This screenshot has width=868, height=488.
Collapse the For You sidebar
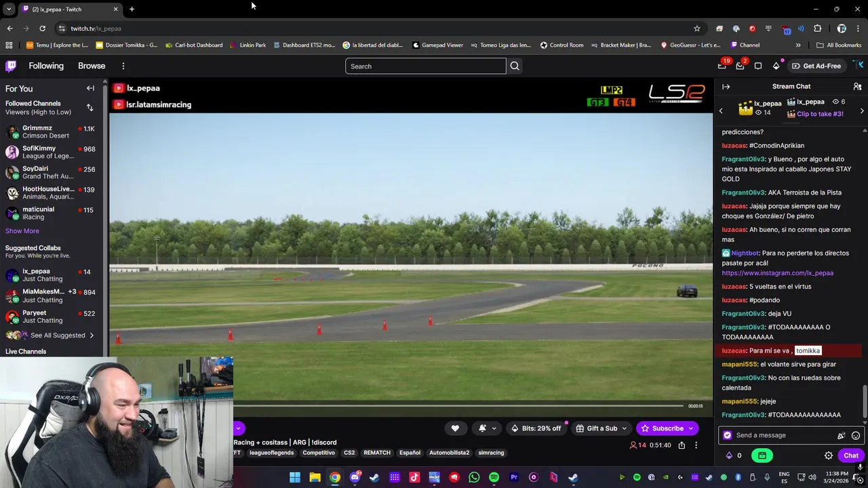point(90,88)
